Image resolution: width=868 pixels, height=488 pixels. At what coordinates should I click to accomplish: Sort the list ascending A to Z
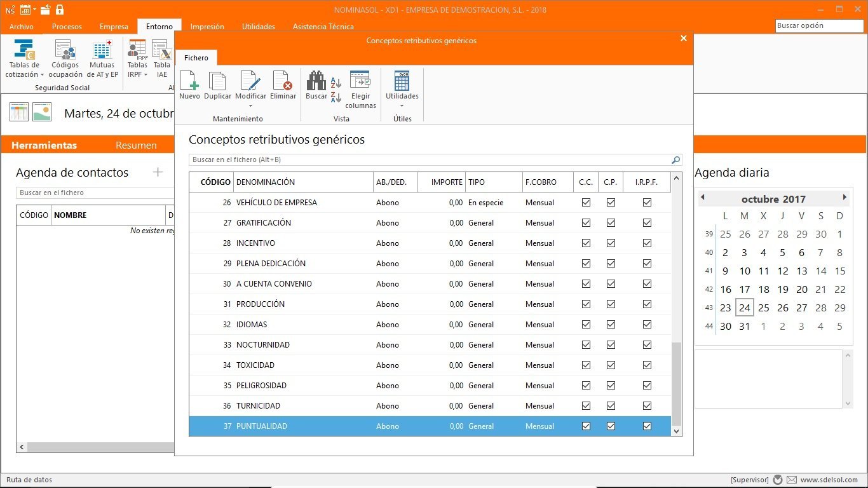(x=336, y=83)
